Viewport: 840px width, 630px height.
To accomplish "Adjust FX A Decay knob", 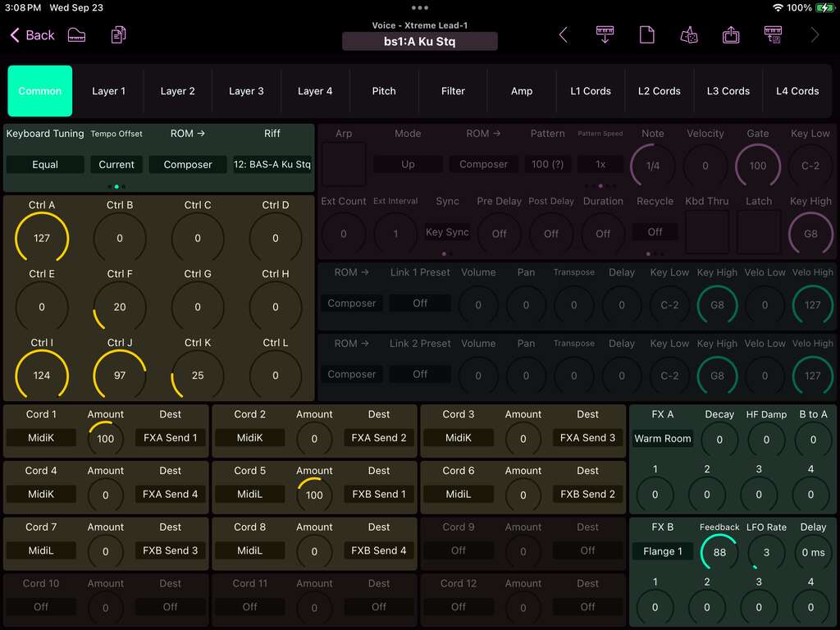I will [719, 440].
